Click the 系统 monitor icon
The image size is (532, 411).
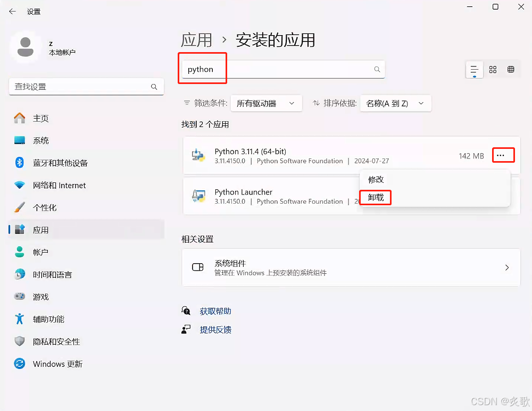(20, 140)
